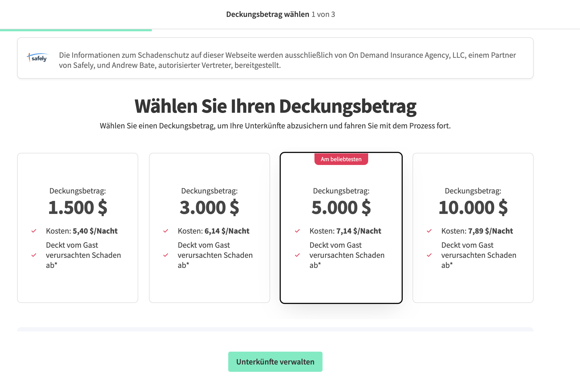Click Deckungsbetrag wählen step header
Image resolution: width=580 pixels, height=392 pixels.
268,14
